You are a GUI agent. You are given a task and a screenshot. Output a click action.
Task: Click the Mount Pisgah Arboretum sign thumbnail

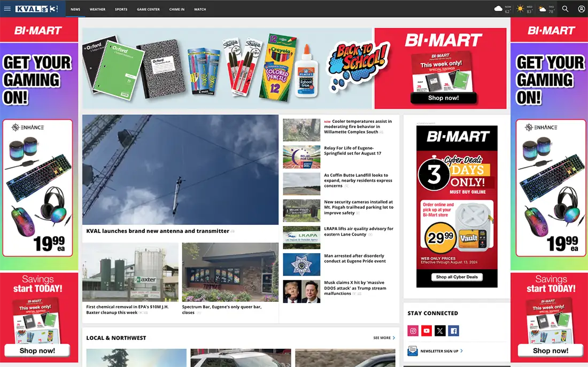(301, 210)
